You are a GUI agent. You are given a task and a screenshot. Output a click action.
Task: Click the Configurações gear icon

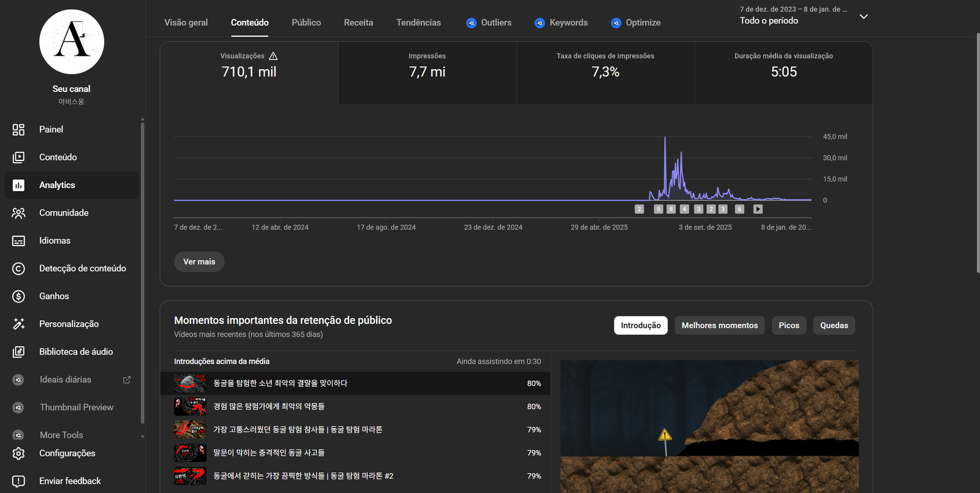pos(18,453)
